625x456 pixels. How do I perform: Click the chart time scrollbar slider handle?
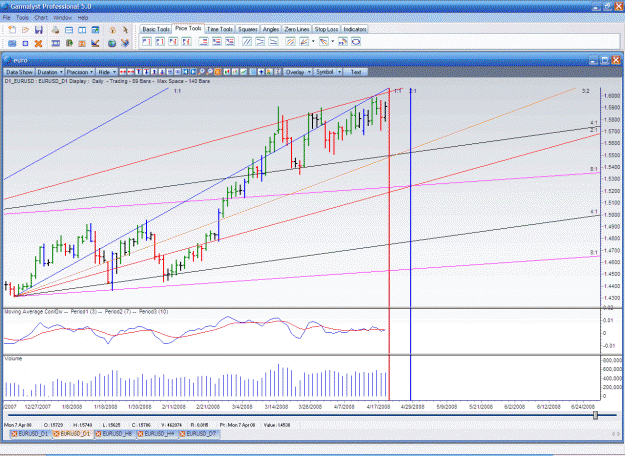pyautogui.click(x=596, y=415)
